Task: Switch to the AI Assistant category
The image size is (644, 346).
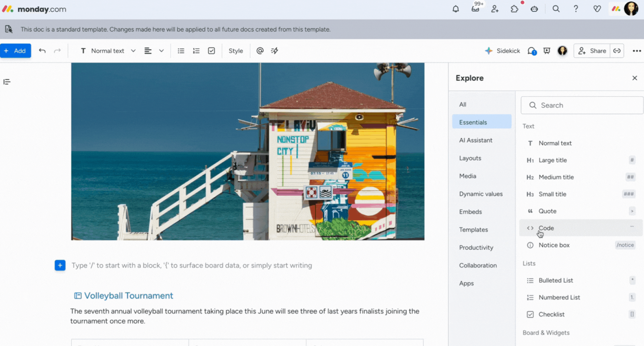Action: click(x=475, y=140)
